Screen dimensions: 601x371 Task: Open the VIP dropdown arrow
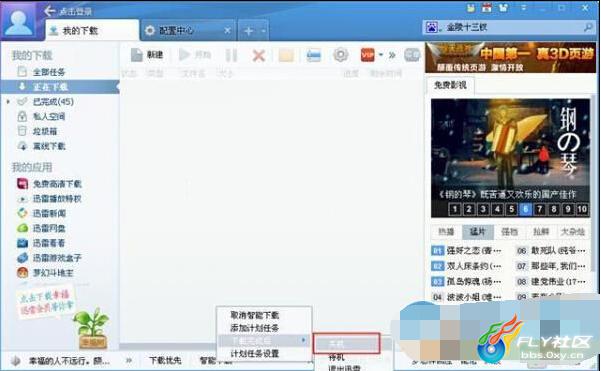pos(381,55)
